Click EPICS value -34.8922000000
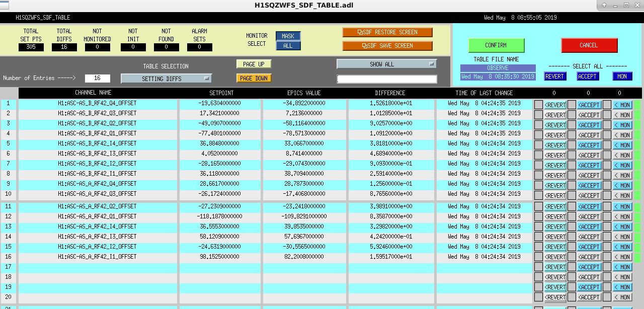The width and height of the screenshot is (644, 309). pos(304,103)
